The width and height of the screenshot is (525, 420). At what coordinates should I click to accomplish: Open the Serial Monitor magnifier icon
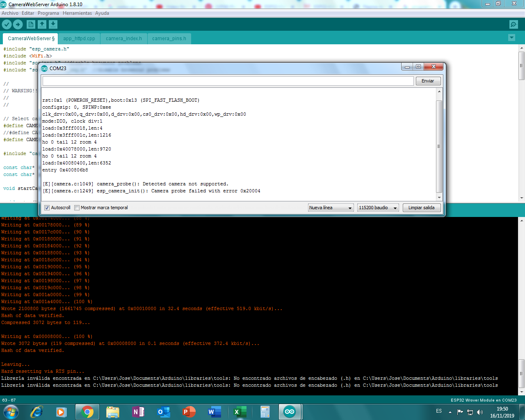(x=514, y=25)
